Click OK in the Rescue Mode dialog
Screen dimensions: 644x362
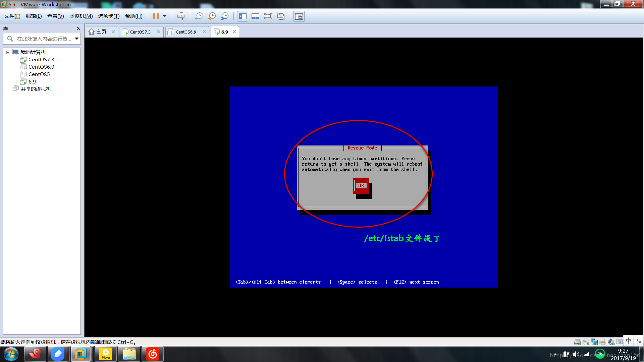click(x=361, y=185)
